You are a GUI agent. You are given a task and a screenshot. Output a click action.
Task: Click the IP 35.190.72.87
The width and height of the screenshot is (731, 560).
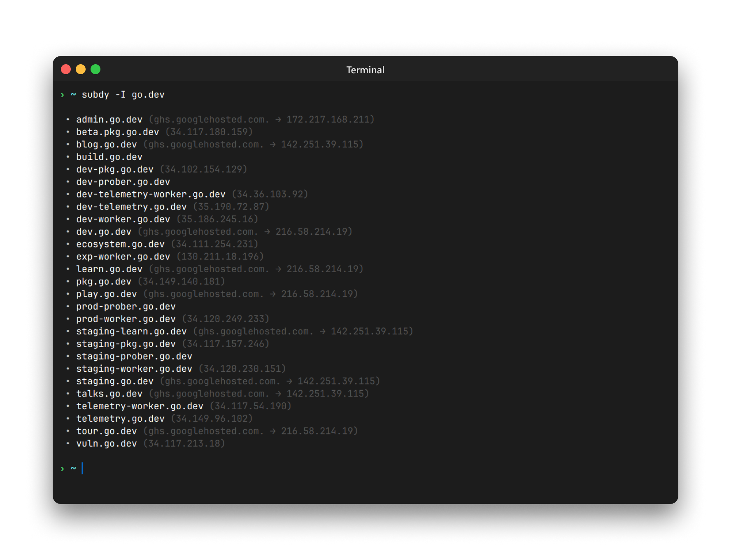(x=231, y=207)
